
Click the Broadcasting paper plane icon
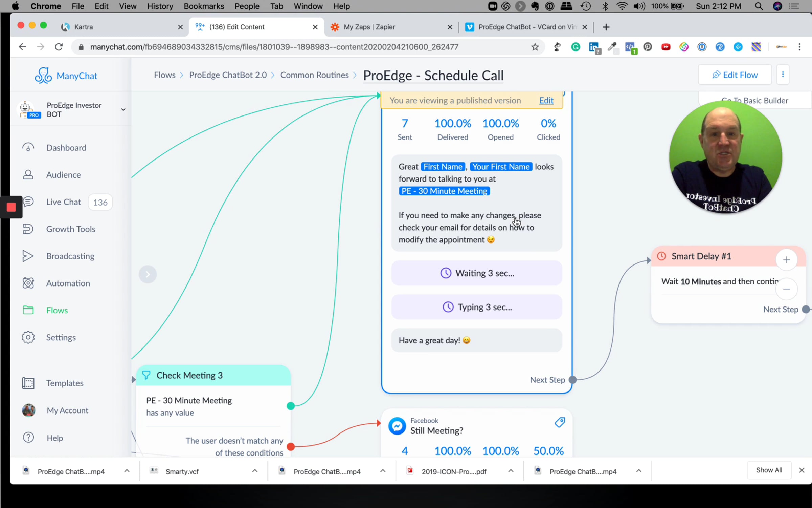pos(28,256)
